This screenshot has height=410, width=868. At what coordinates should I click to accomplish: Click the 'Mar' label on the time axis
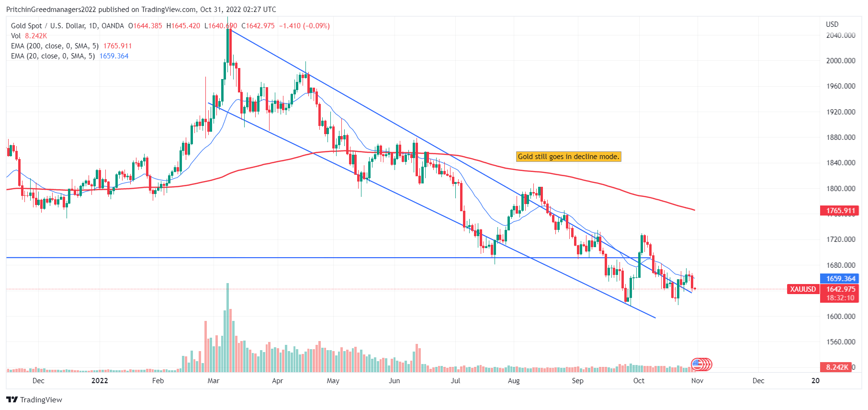[x=214, y=381]
